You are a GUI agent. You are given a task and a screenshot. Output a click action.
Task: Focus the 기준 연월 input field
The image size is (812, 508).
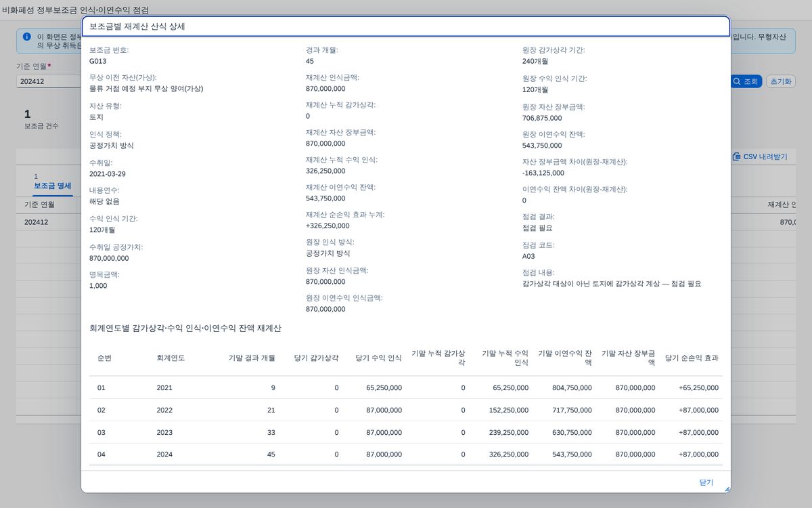pyautogui.click(x=49, y=81)
